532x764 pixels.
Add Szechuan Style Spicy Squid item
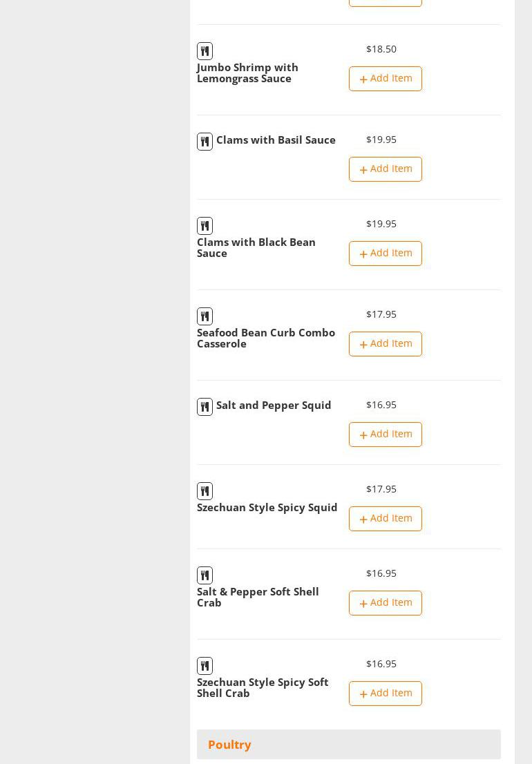tap(385, 519)
